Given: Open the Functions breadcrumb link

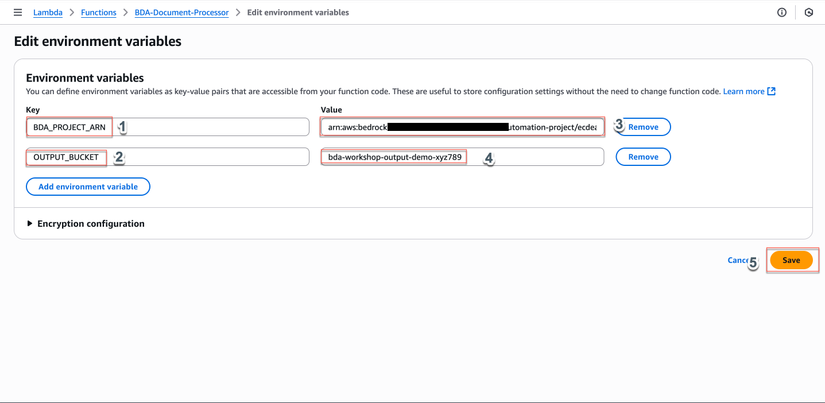Looking at the screenshot, I should (x=98, y=12).
